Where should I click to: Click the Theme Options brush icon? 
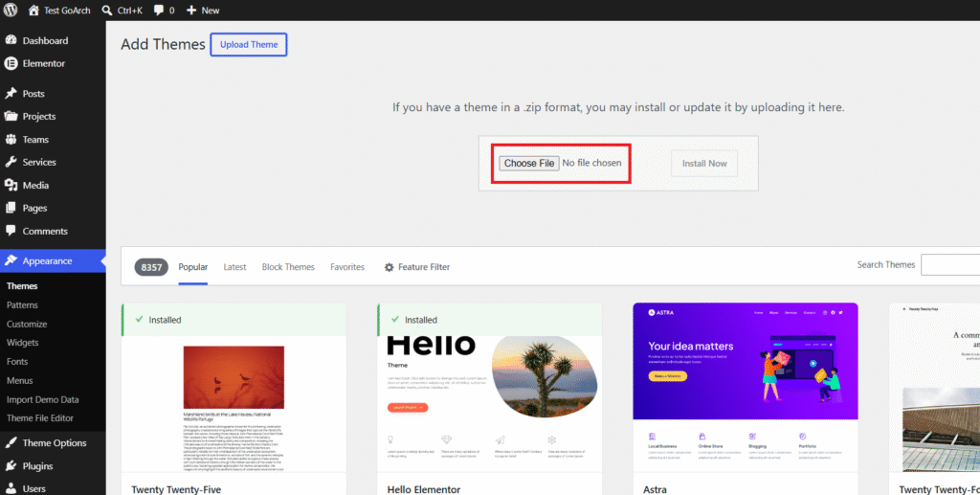pyautogui.click(x=11, y=442)
